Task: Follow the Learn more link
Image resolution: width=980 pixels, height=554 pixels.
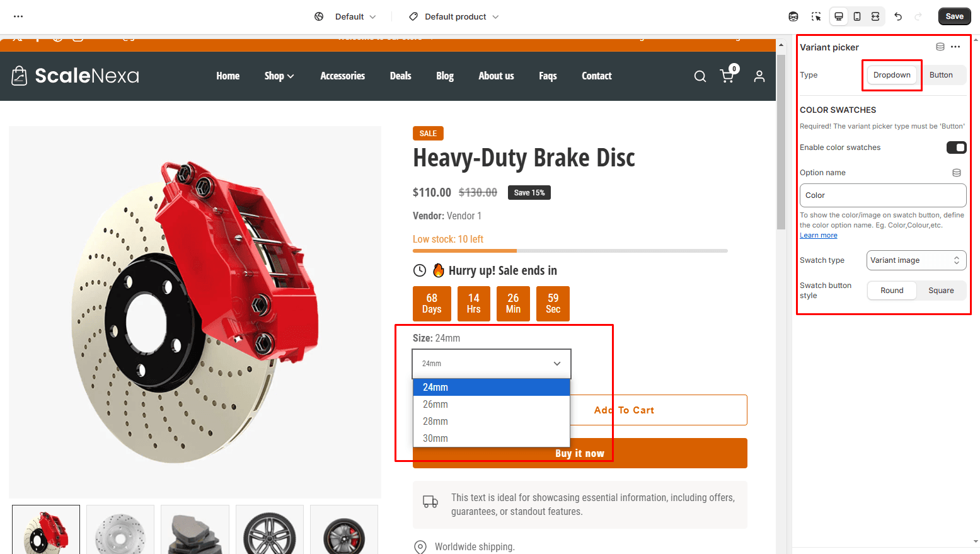Action: coord(818,236)
